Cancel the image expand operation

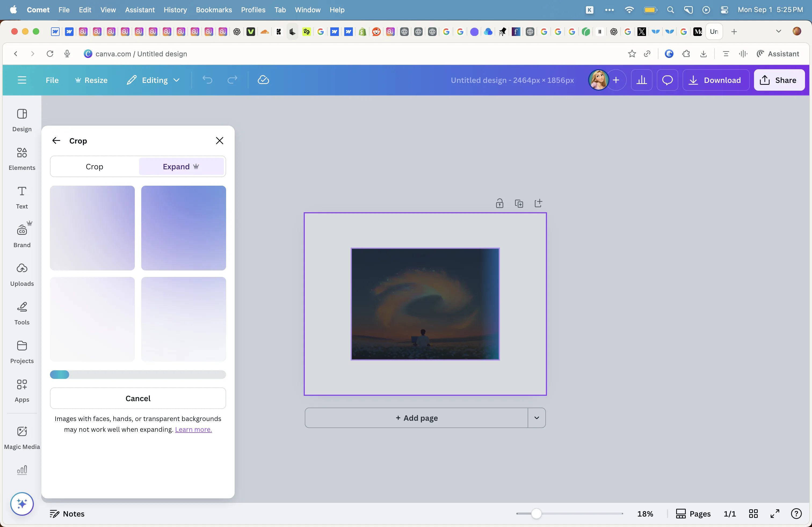(x=138, y=398)
